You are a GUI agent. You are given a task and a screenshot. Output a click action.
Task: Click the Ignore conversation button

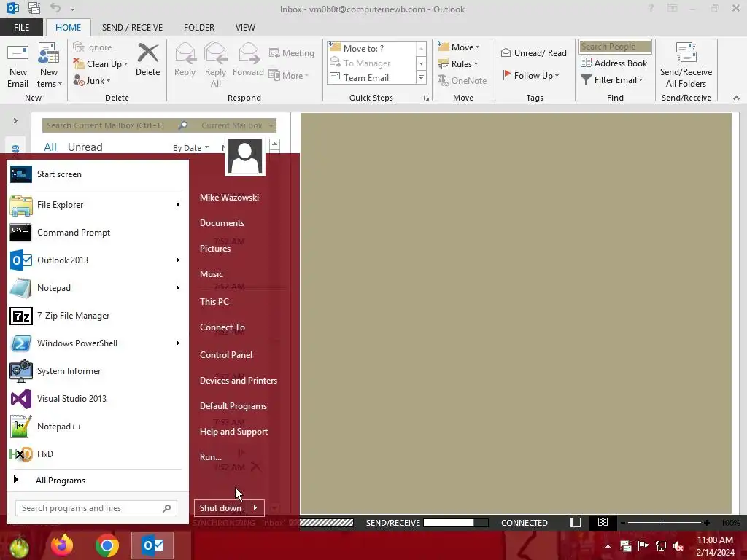point(93,47)
